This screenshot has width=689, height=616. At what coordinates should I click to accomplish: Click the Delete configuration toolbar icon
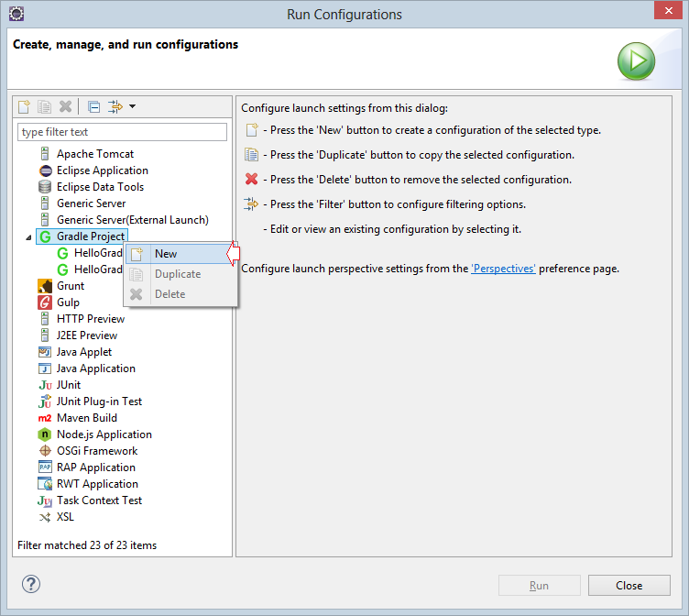[65, 107]
